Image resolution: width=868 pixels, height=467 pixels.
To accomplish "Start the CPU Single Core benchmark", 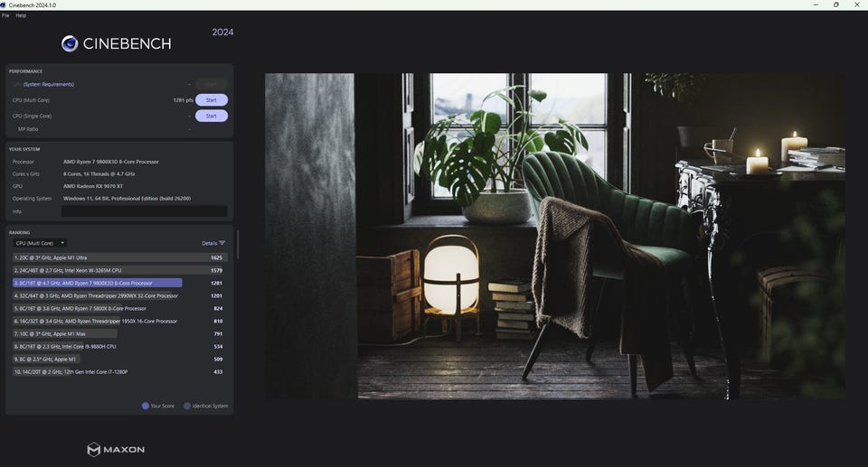I will (x=212, y=117).
